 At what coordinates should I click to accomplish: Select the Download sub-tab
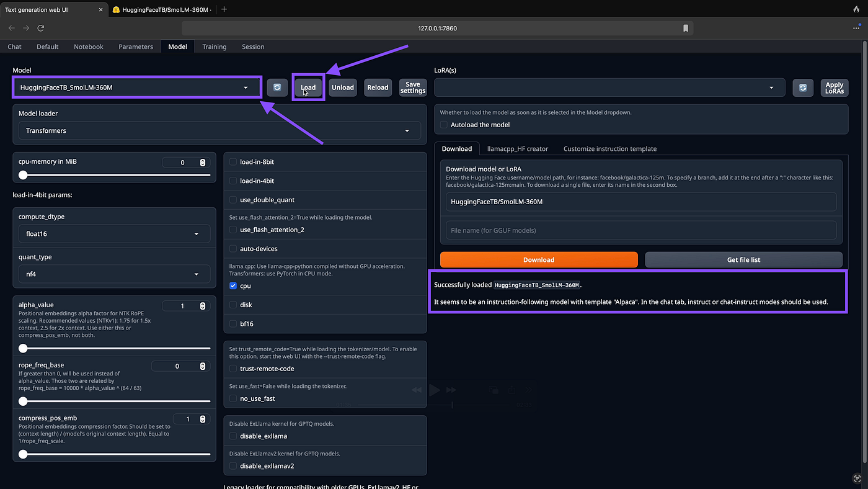pos(457,148)
